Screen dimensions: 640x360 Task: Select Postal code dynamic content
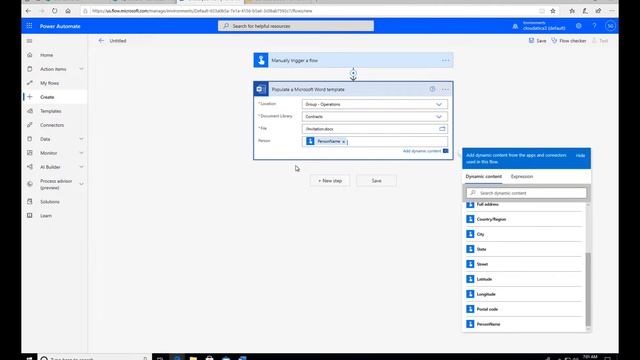tap(524, 309)
